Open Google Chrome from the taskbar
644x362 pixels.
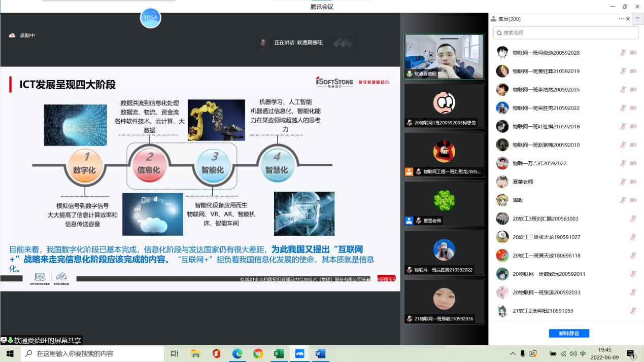point(258,353)
